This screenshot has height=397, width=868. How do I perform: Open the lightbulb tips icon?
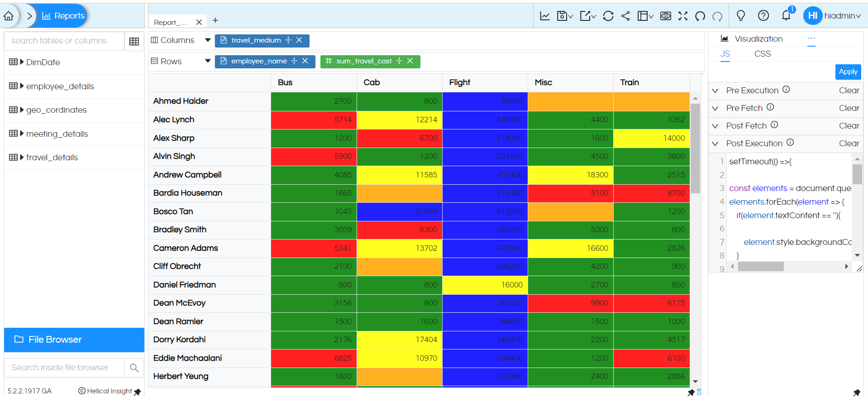point(741,16)
